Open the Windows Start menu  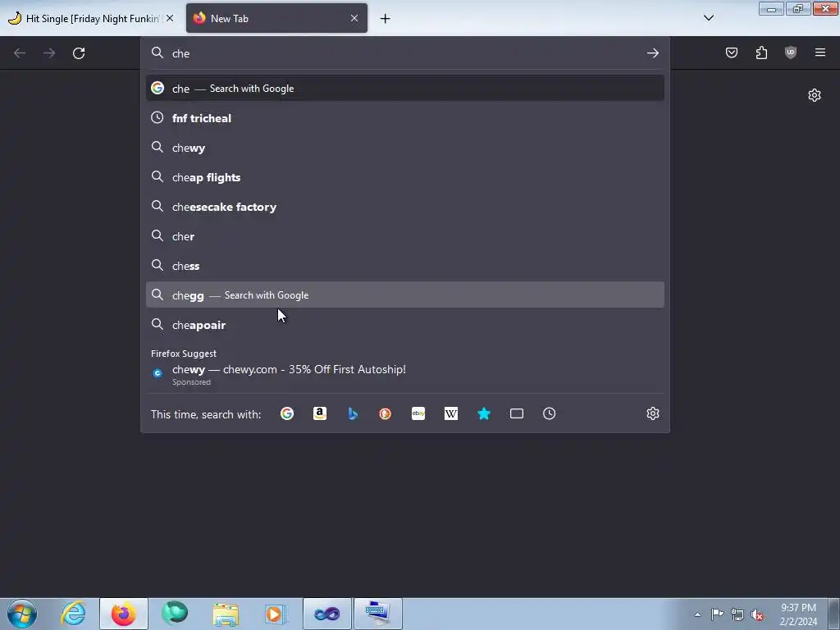[22, 614]
